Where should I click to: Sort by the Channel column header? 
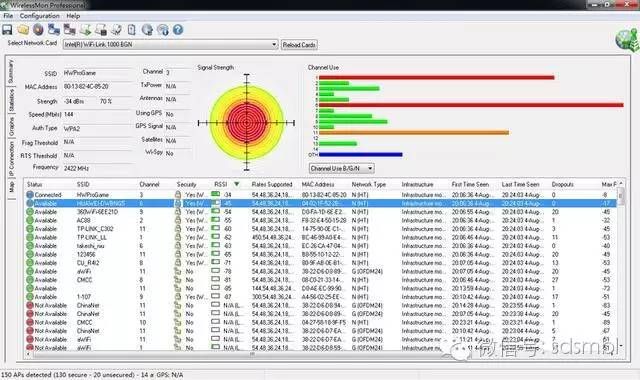point(149,184)
